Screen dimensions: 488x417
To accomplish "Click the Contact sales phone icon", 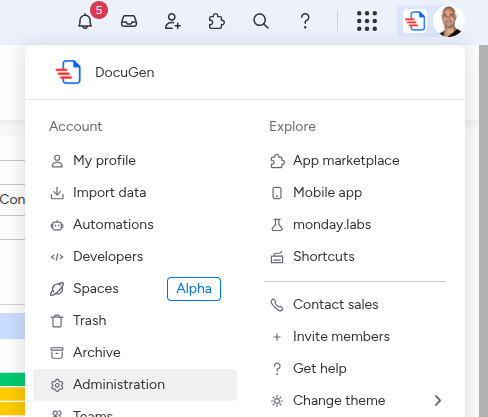I will [x=277, y=305].
